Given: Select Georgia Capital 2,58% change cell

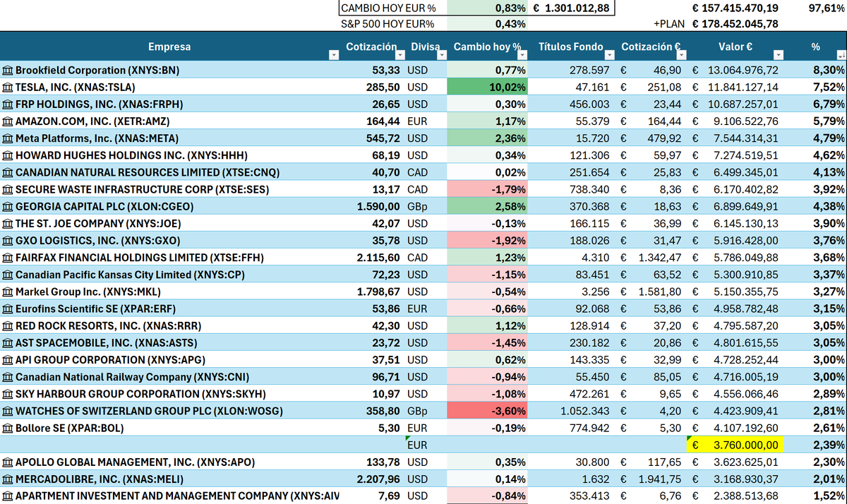Looking at the screenshot, I should tap(488, 207).
